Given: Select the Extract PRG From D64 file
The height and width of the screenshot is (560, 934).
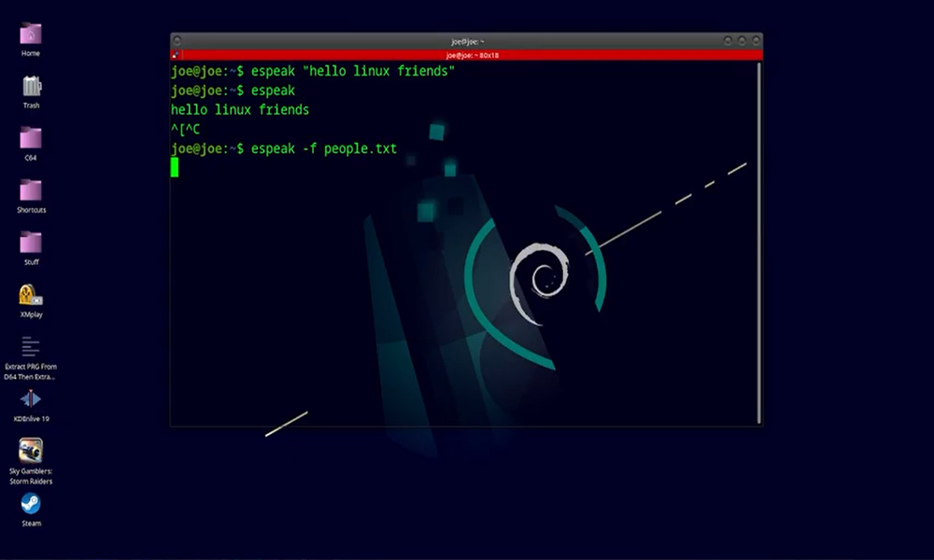Looking at the screenshot, I should point(31,348).
